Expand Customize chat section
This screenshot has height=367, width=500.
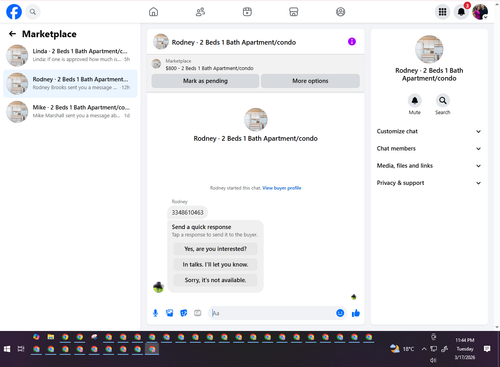pyautogui.click(x=429, y=131)
